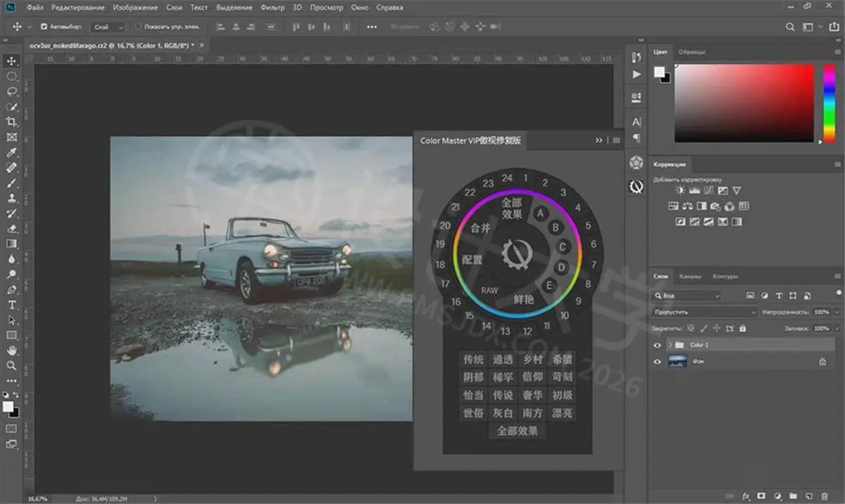The image size is (845, 504).
Task: Click the Levels adjustment icon
Action: (694, 191)
